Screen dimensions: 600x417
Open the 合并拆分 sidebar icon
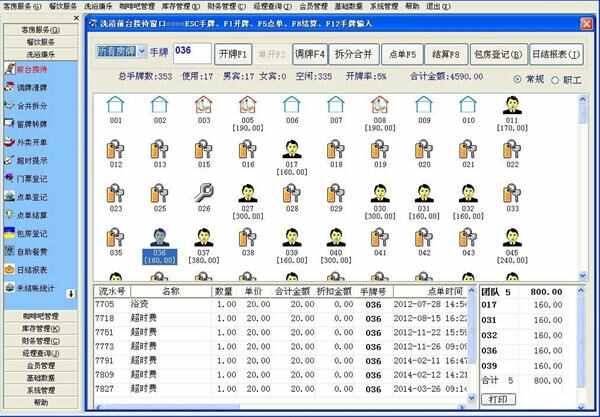click(10, 105)
